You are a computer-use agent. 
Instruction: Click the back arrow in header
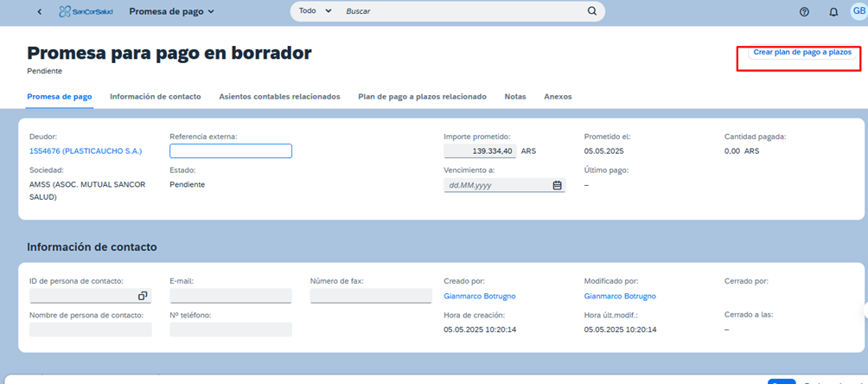40,12
